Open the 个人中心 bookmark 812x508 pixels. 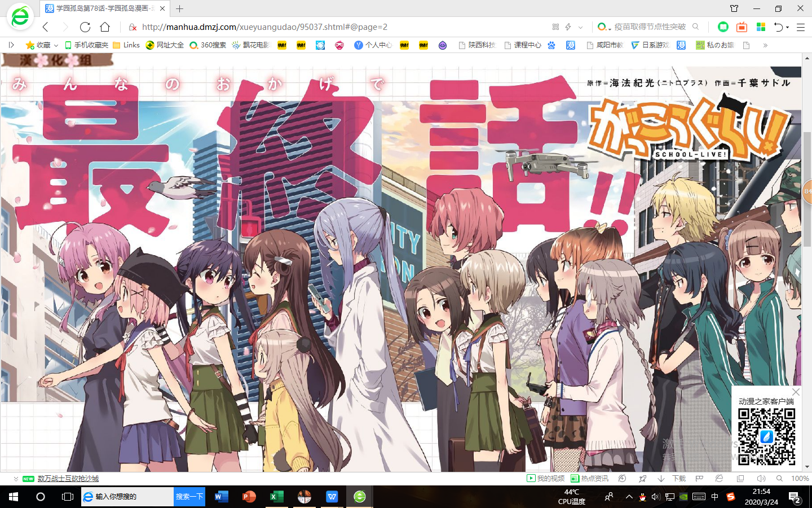click(x=373, y=45)
